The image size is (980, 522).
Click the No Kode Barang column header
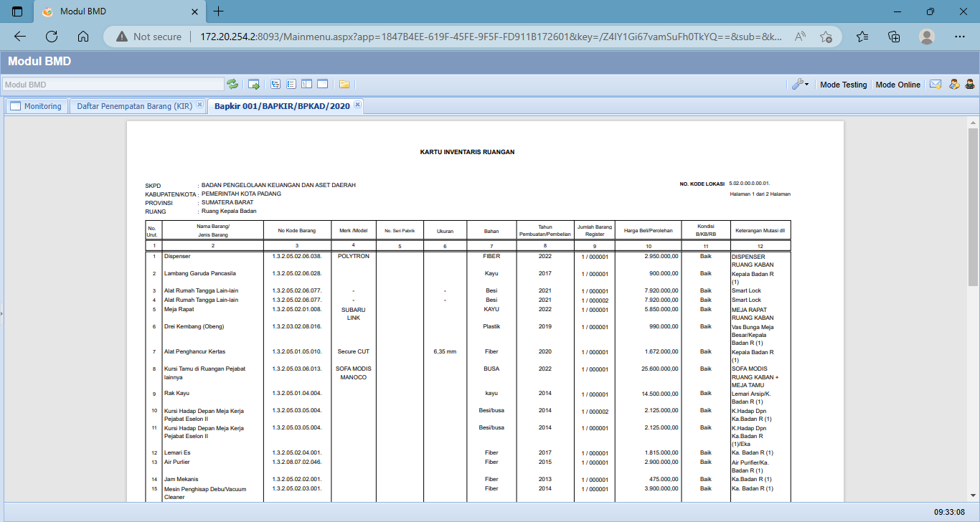click(x=297, y=230)
